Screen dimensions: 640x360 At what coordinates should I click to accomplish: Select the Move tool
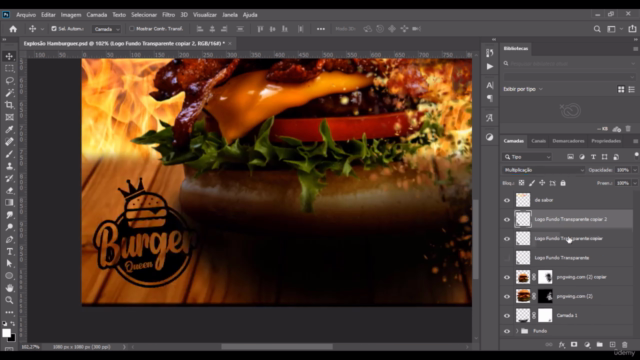click(9, 56)
